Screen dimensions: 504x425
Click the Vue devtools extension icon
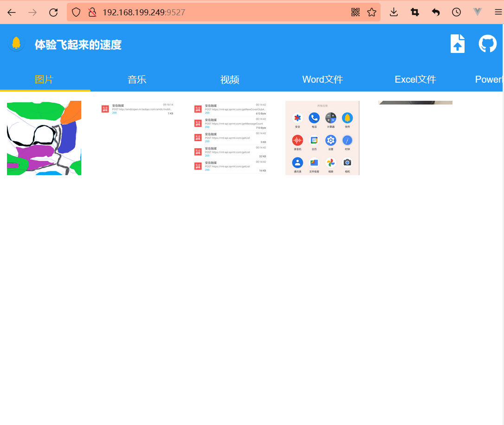point(478,12)
